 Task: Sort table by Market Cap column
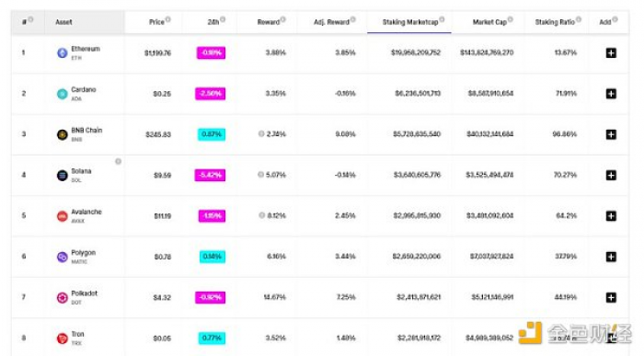[x=489, y=22]
